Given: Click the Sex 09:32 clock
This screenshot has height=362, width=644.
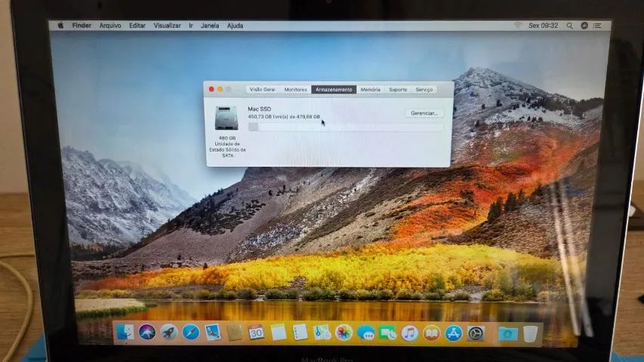Looking at the screenshot, I should coord(543,26).
